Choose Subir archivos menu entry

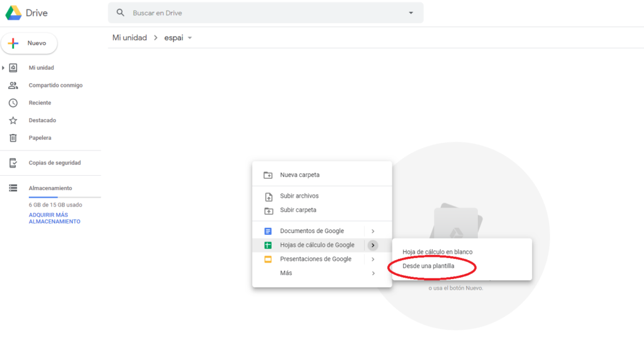click(x=299, y=196)
